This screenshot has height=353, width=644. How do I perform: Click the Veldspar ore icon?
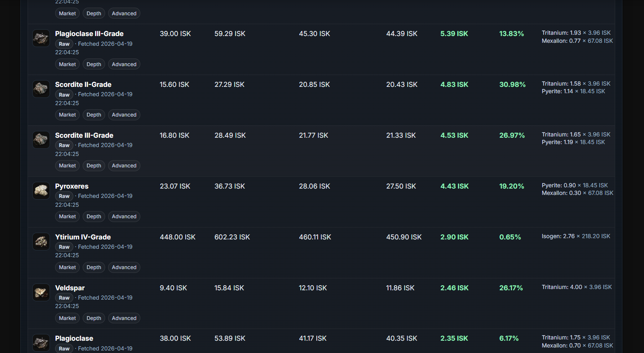coord(41,292)
